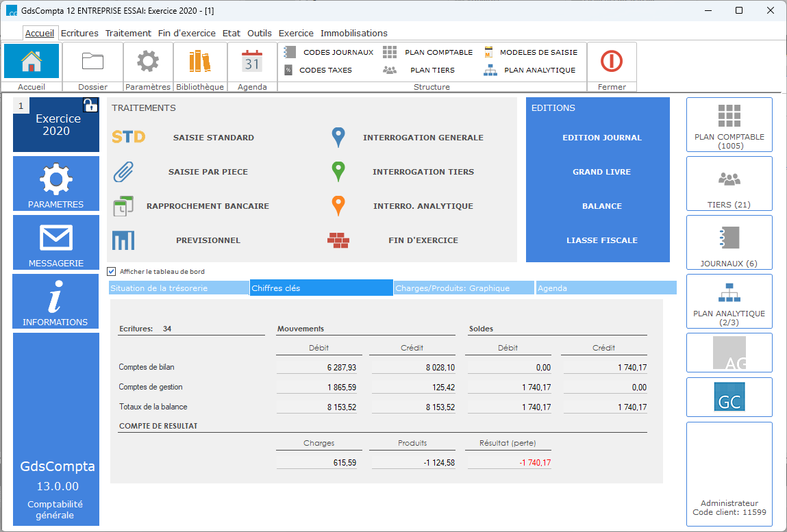Click the Informations tile
This screenshot has height=532, width=787.
coord(55,301)
